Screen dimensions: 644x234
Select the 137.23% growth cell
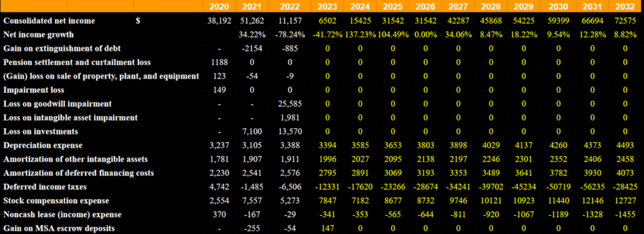pyautogui.click(x=360, y=35)
